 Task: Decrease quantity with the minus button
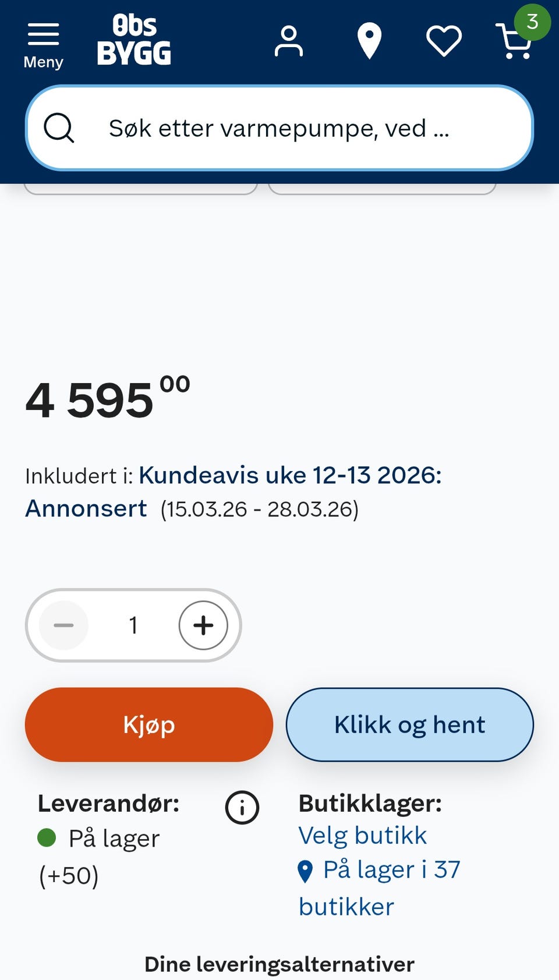pos(63,625)
